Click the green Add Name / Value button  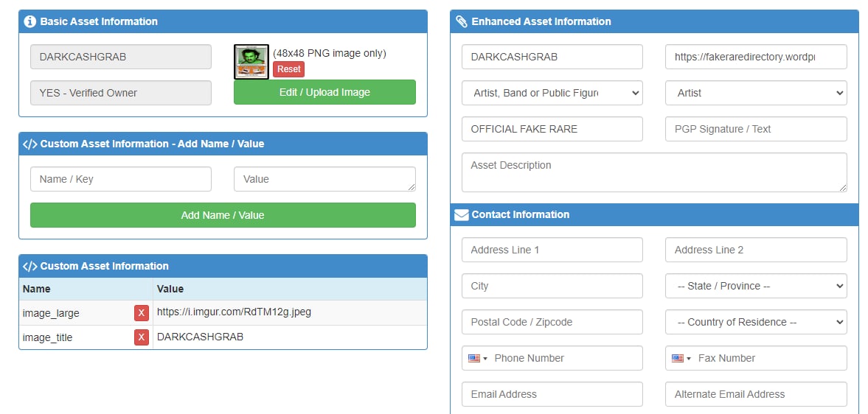click(x=223, y=215)
